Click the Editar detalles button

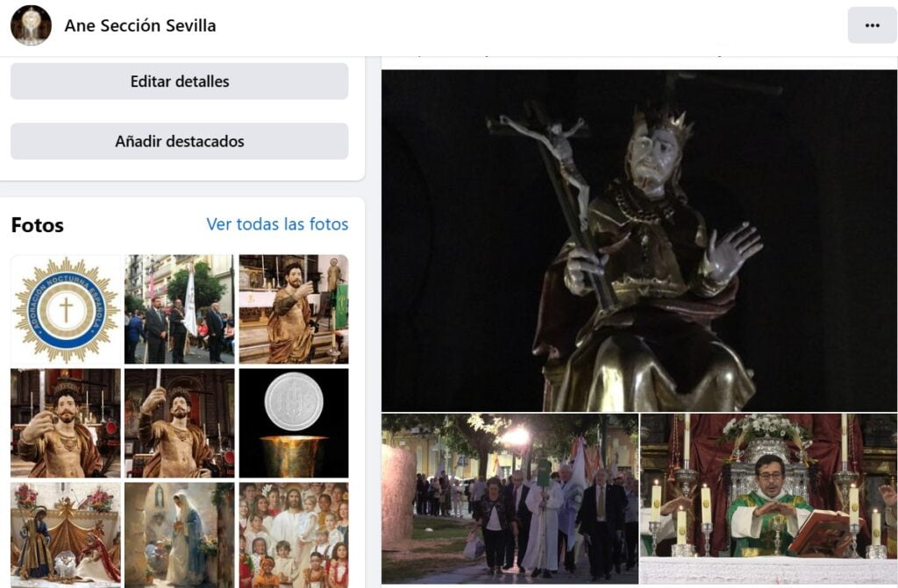pos(180,81)
